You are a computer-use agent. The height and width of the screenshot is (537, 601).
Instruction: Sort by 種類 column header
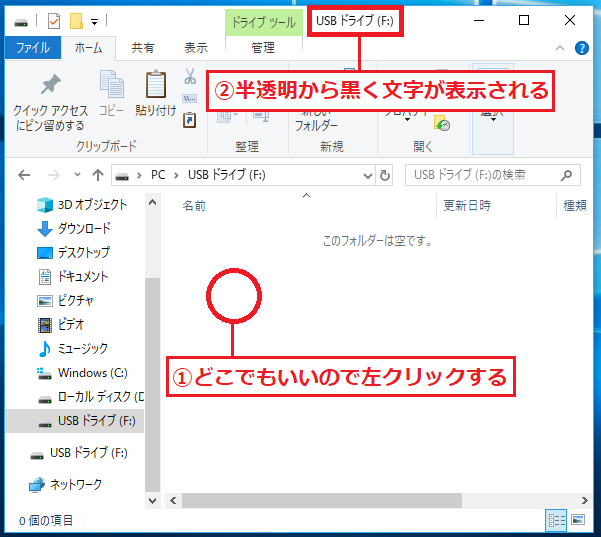(575, 206)
